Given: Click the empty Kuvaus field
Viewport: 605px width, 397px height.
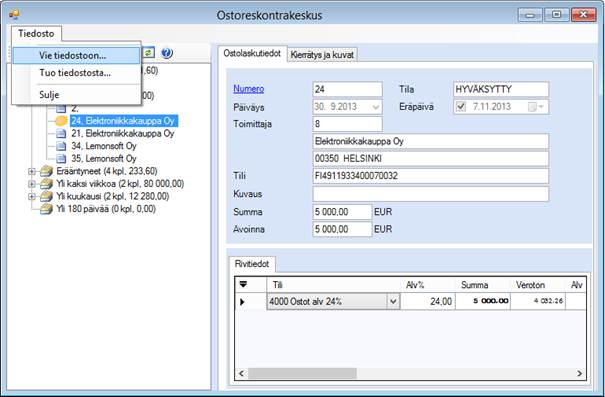Looking at the screenshot, I should (x=431, y=194).
